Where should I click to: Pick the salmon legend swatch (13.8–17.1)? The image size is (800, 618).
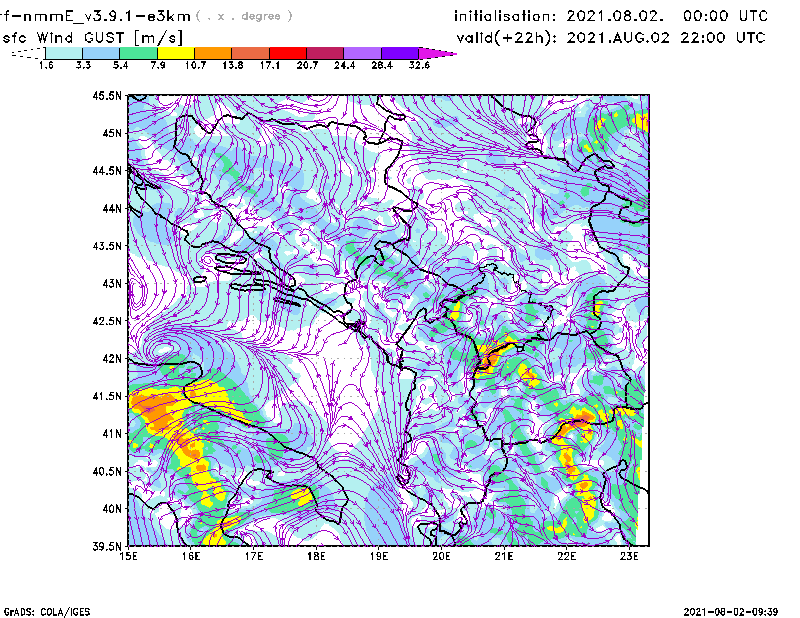pos(251,53)
